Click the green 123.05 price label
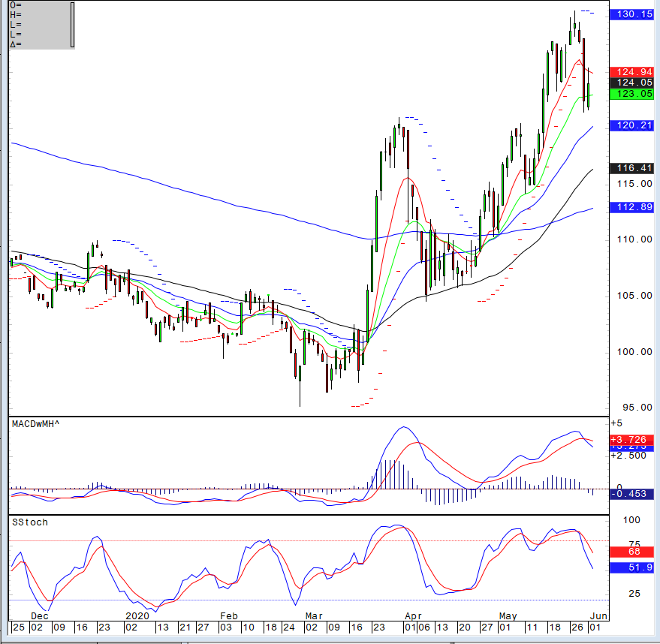Viewport: 660px width, 644px height. click(x=631, y=93)
